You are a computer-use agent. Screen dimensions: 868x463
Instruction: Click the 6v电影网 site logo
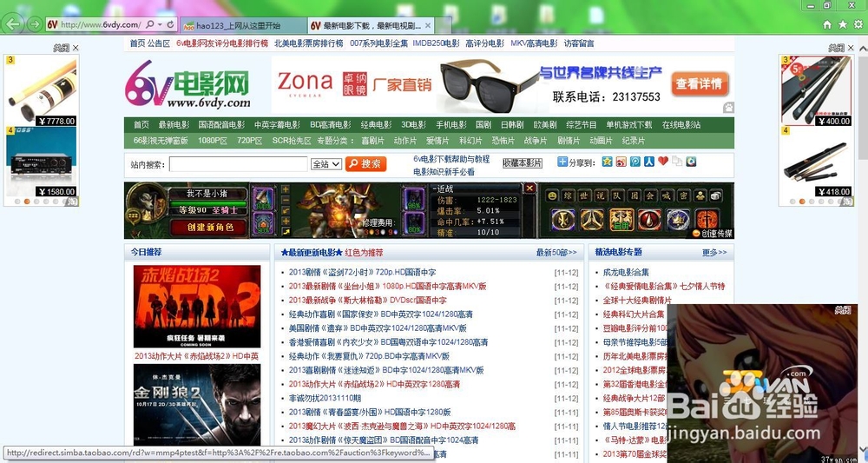point(187,84)
